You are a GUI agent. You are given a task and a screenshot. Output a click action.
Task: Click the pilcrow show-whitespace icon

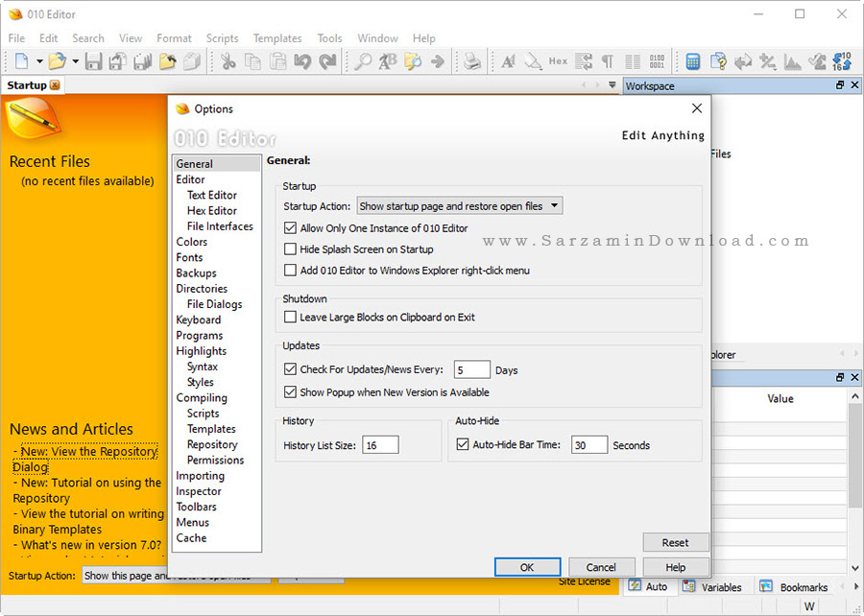point(608,61)
